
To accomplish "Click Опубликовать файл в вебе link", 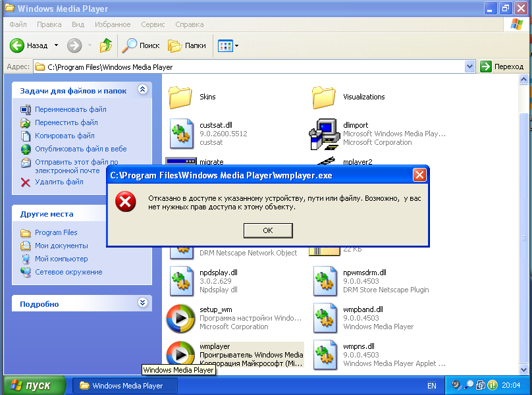I will point(81,149).
